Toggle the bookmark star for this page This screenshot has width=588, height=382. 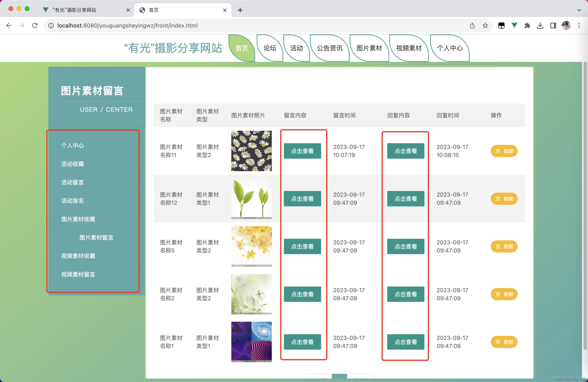tap(485, 25)
